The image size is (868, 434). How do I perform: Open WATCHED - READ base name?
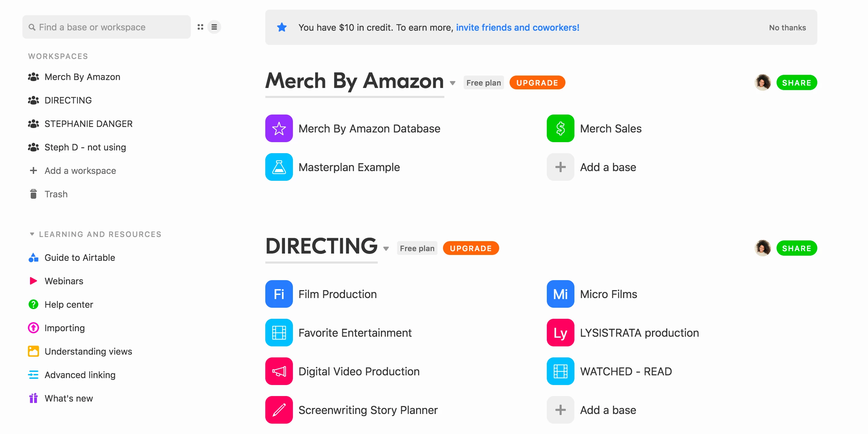click(x=626, y=371)
